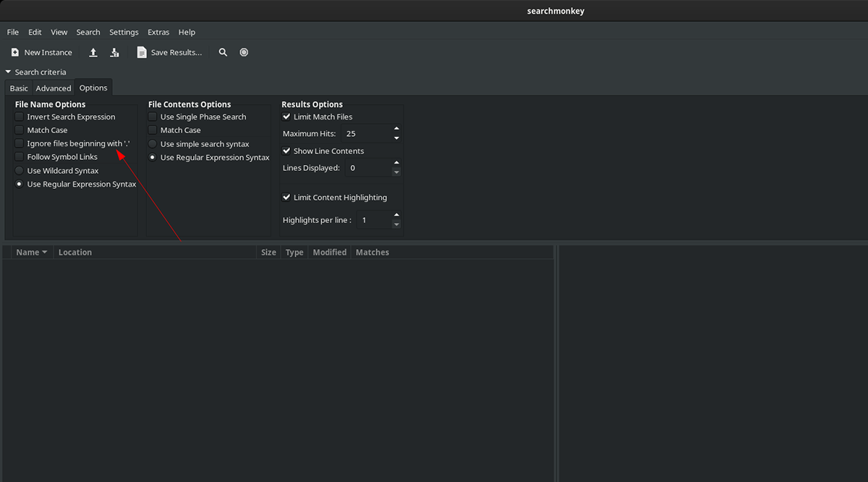Open the Settings menu

pos(124,32)
